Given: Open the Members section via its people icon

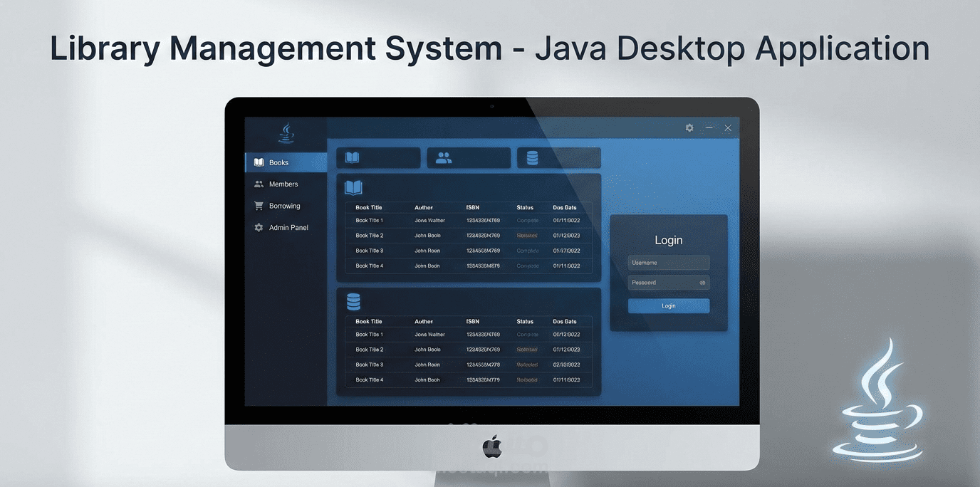Looking at the screenshot, I should pyautogui.click(x=258, y=184).
